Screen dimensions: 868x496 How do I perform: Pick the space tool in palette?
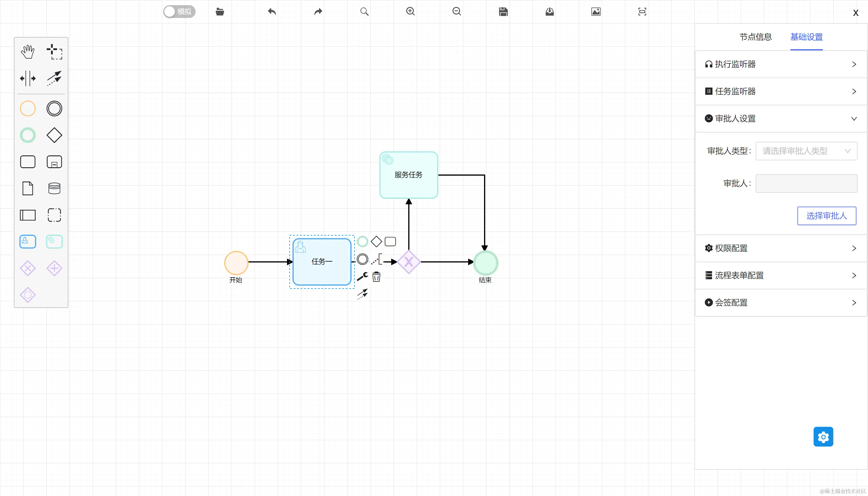pyautogui.click(x=27, y=78)
